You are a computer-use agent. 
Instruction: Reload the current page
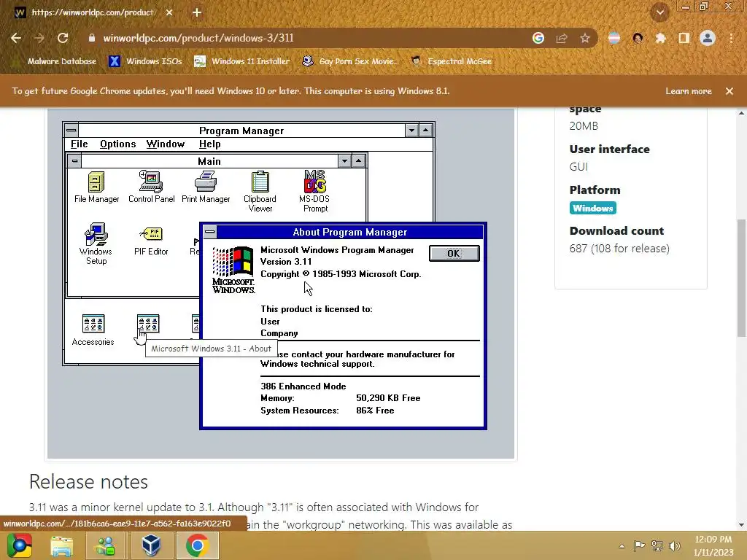(x=63, y=38)
